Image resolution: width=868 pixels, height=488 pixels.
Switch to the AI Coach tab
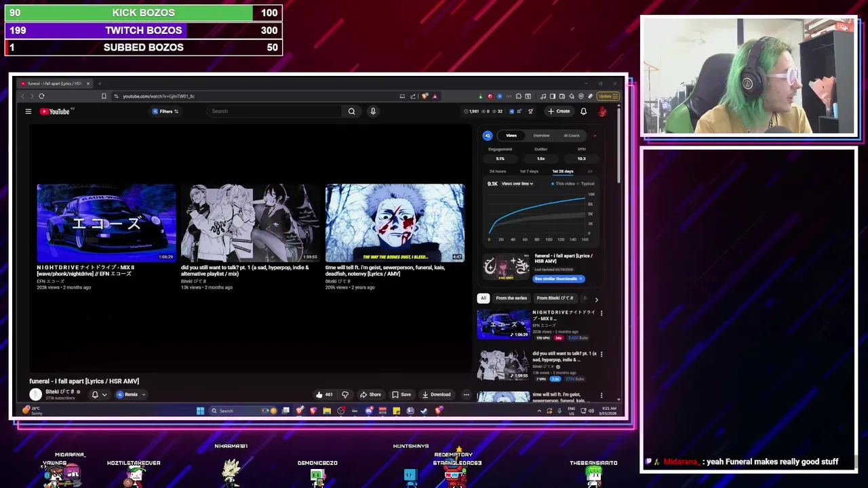click(572, 136)
